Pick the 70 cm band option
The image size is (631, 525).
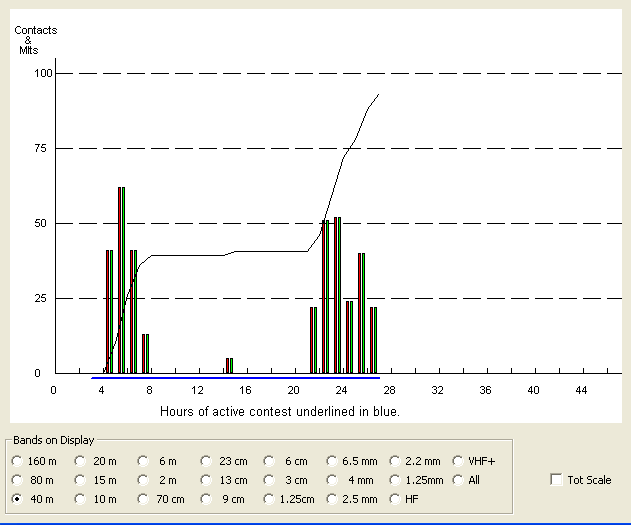tap(144, 498)
